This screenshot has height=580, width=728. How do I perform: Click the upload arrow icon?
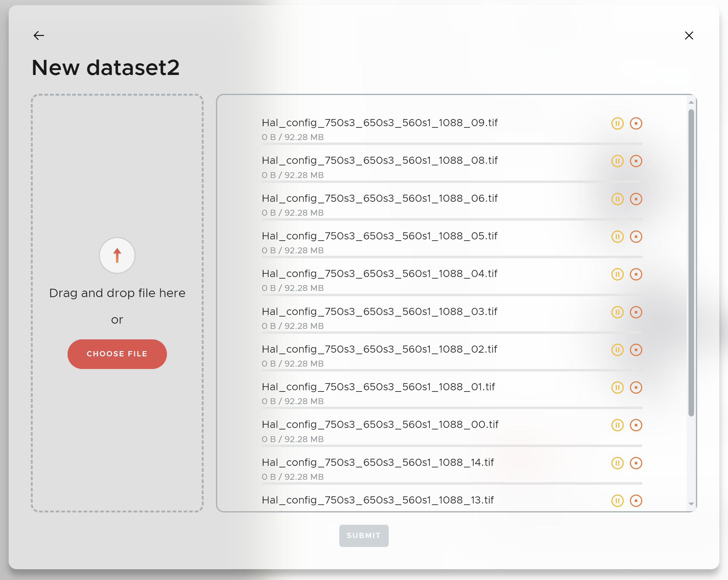click(x=117, y=256)
